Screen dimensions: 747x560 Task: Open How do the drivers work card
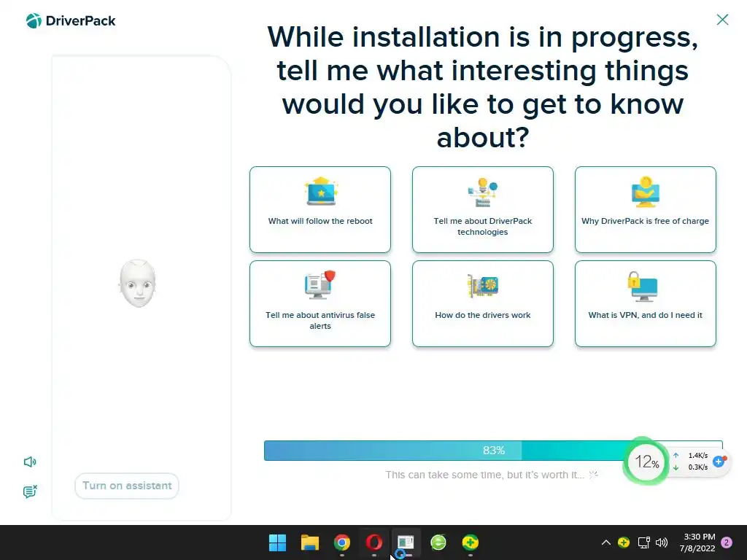[483, 303]
